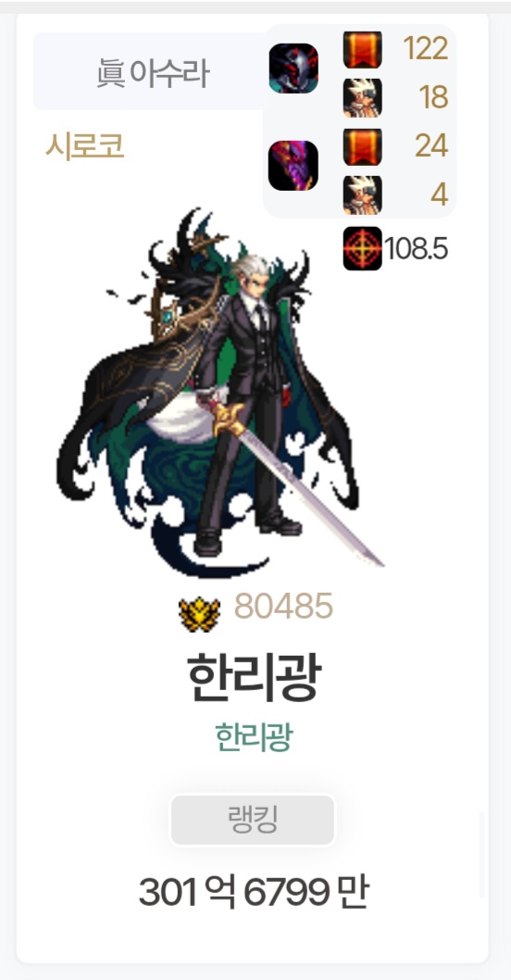Image resolution: width=511 pixels, height=980 pixels.
Task: Click the red banner icon beside 122
Action: click(362, 49)
